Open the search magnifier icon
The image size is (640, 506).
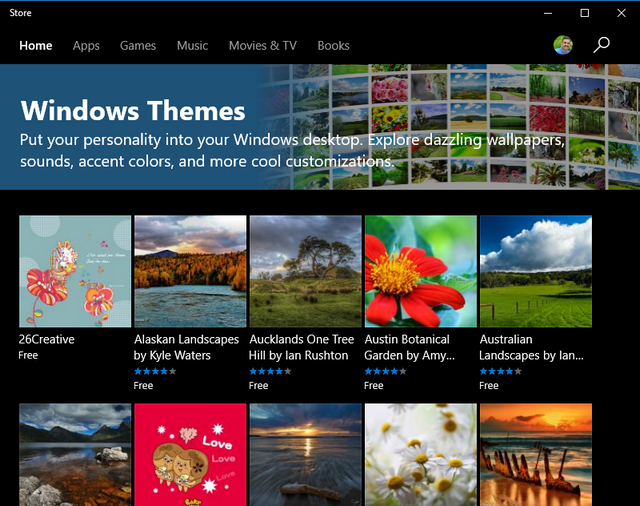coord(601,45)
